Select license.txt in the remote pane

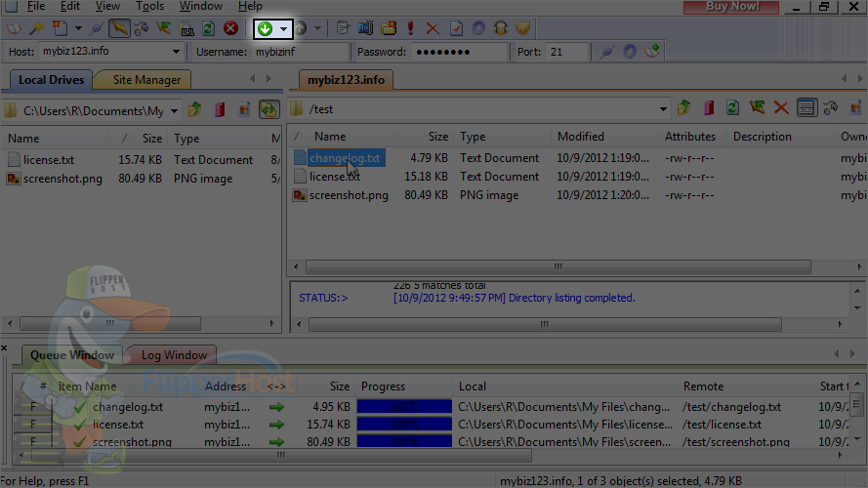point(335,177)
